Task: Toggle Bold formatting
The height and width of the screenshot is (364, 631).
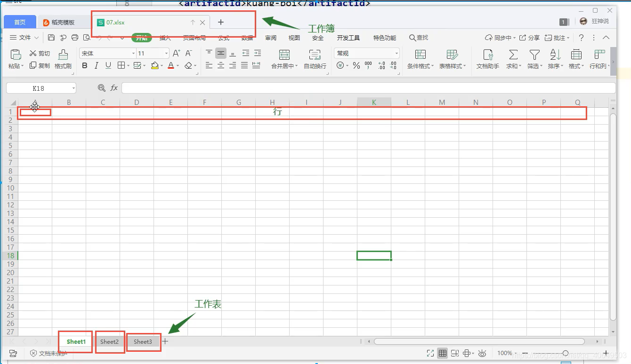Action: [85, 66]
